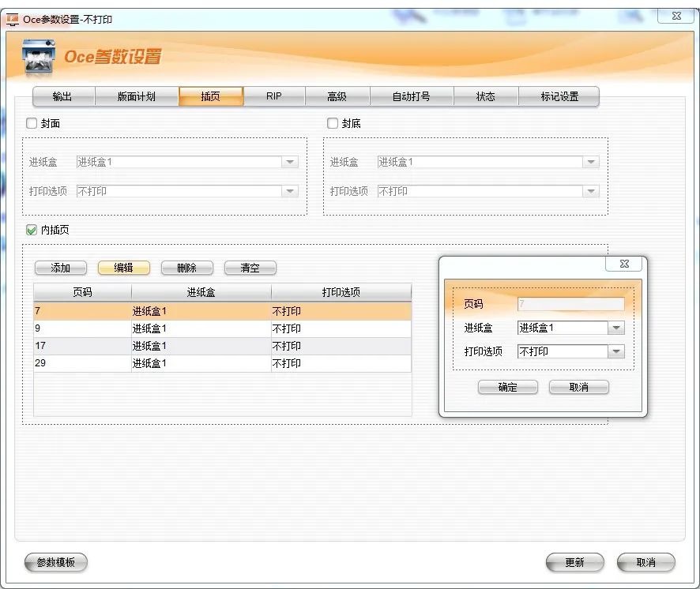Select the table row for page 29
This screenshot has height=589, width=700.
point(222,363)
